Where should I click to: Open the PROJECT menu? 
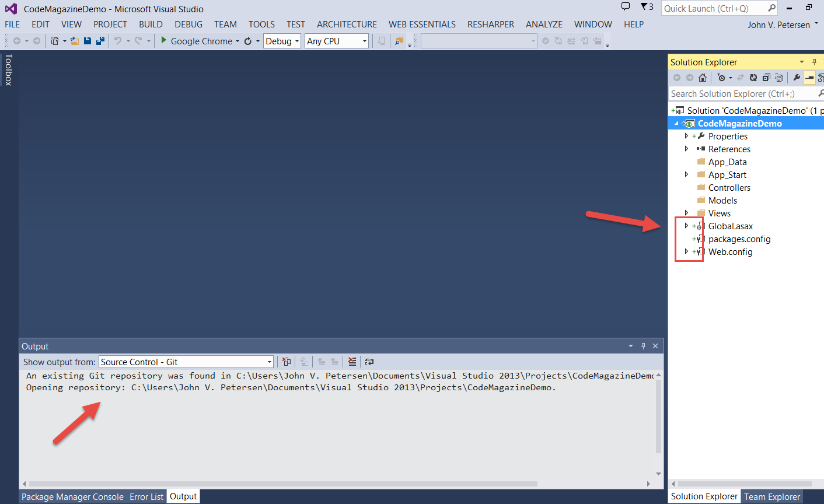tap(110, 24)
